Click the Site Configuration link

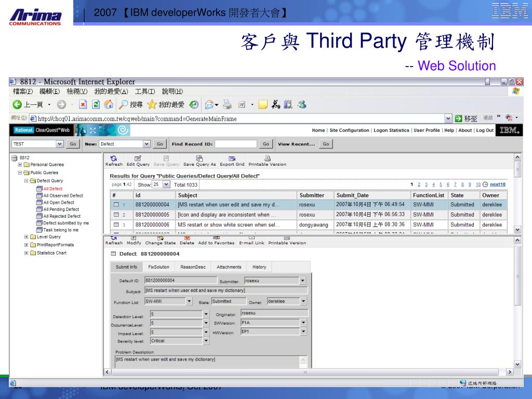click(x=349, y=130)
